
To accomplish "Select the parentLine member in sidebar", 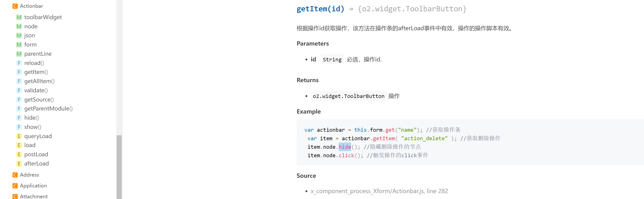I will 38,54.
